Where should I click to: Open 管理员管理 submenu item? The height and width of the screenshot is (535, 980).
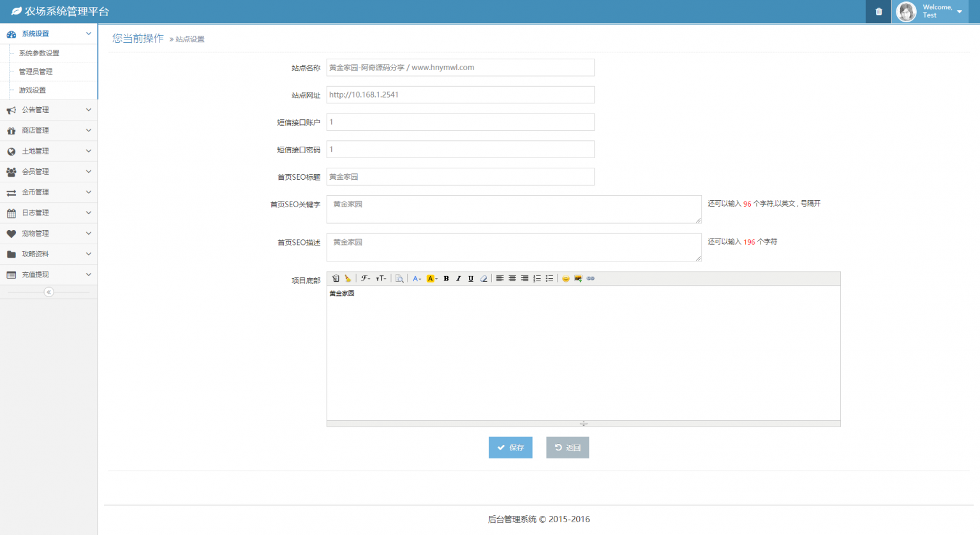coord(36,72)
